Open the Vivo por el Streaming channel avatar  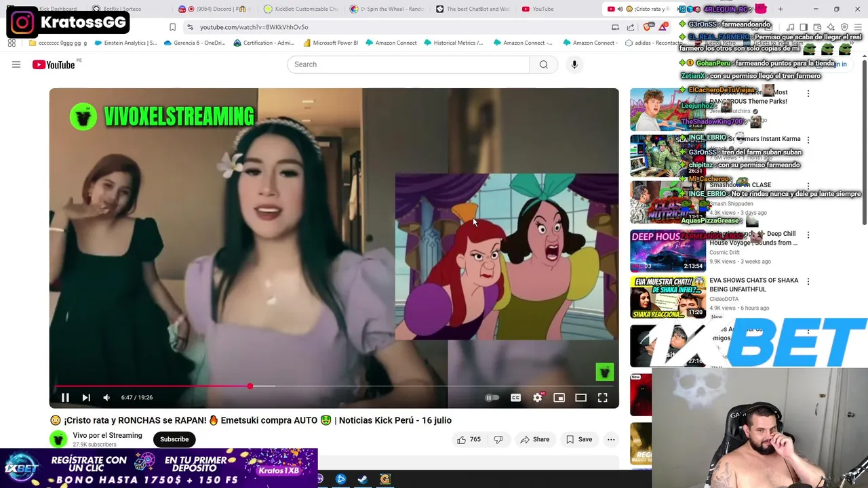tap(58, 439)
